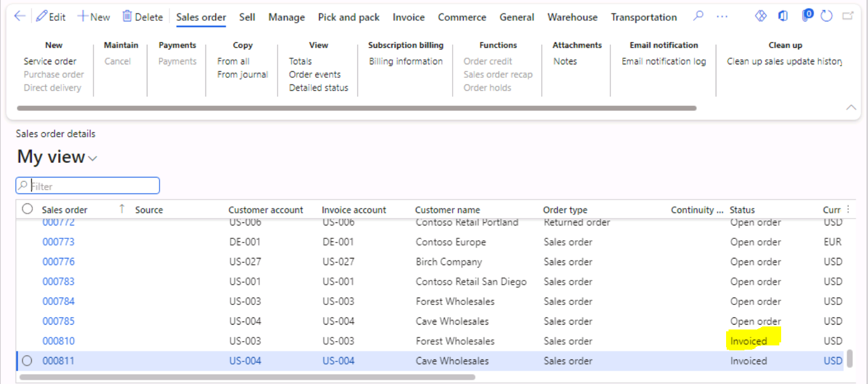The height and width of the screenshot is (384, 868).
Task: Open the more options ellipsis menu
Action: (x=722, y=17)
